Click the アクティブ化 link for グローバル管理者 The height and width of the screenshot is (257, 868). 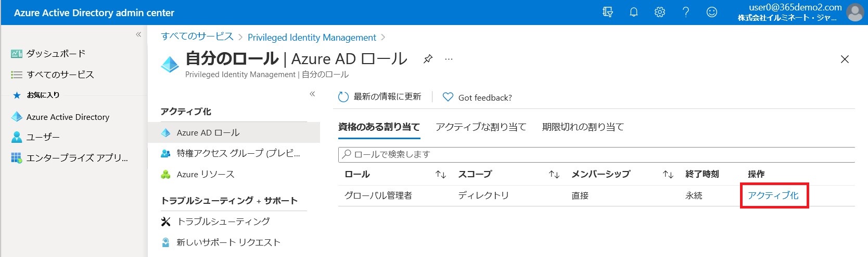coord(773,195)
